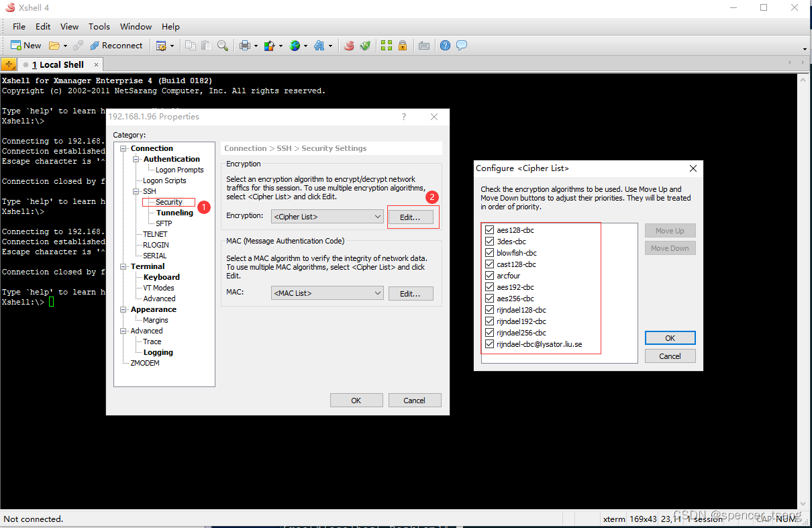
Task: Open the MAC List dropdown
Action: point(327,293)
